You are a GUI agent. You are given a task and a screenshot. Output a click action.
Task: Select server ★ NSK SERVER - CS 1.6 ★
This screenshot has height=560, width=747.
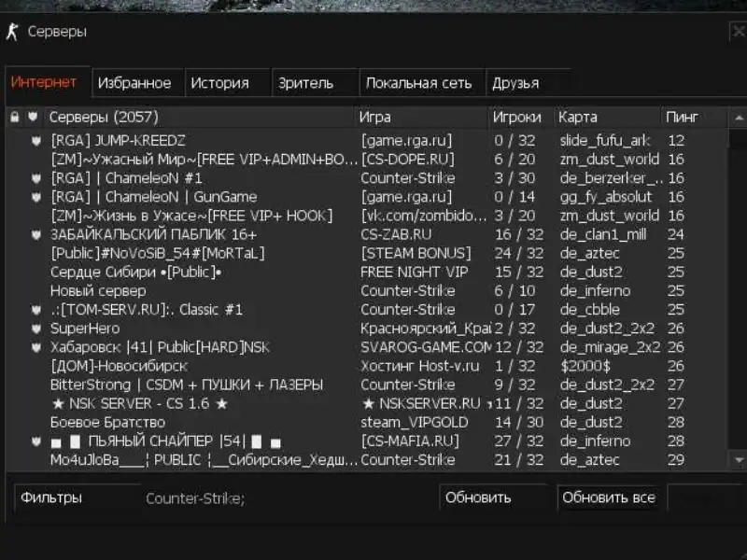click(x=367, y=403)
